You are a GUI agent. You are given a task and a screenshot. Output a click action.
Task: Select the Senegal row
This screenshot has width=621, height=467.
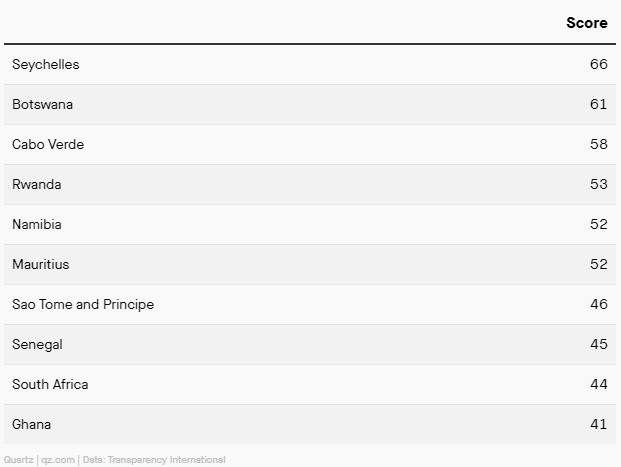coord(310,345)
